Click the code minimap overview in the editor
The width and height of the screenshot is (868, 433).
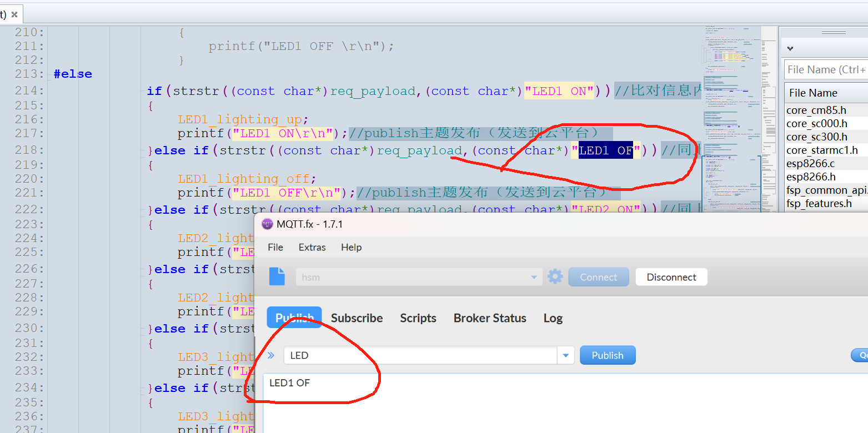point(732,119)
